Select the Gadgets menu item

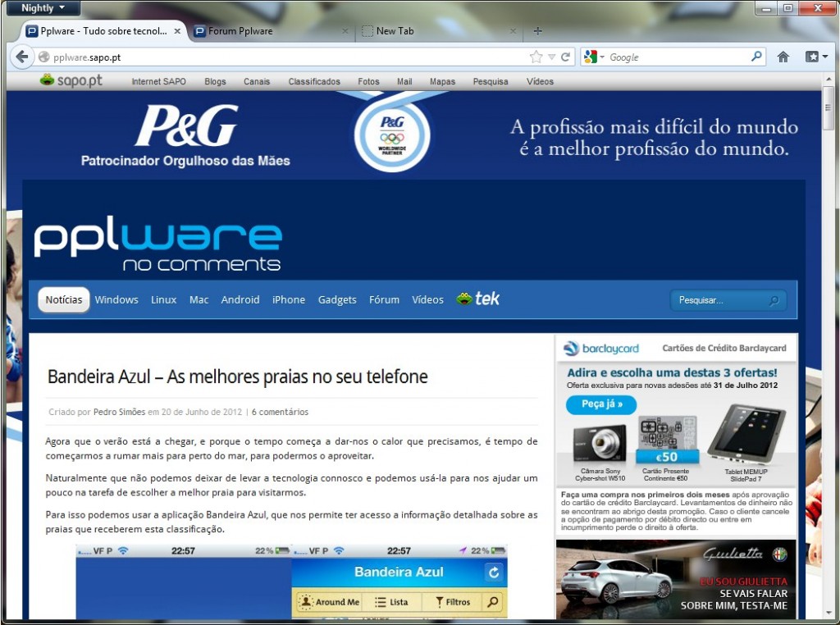click(337, 300)
